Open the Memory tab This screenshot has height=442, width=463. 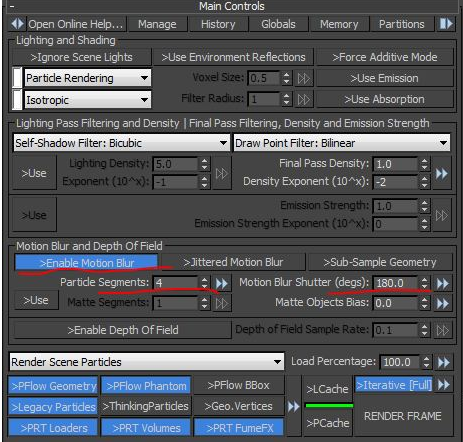tap(339, 24)
